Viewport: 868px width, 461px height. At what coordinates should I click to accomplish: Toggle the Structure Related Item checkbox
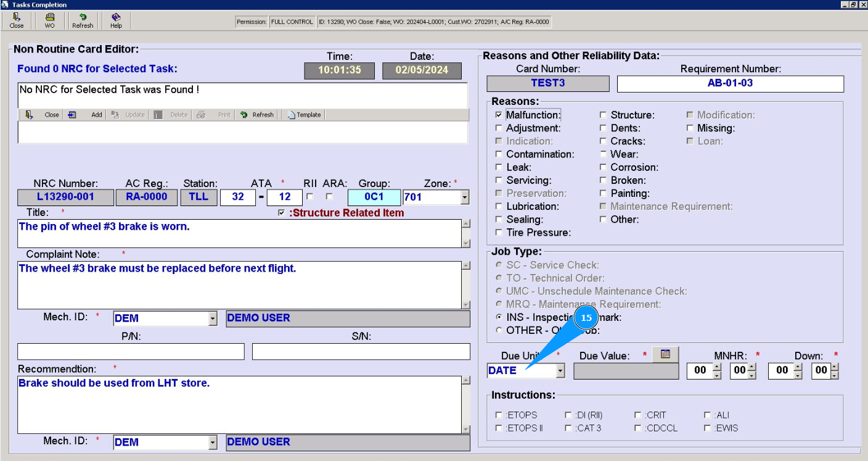pyautogui.click(x=282, y=213)
